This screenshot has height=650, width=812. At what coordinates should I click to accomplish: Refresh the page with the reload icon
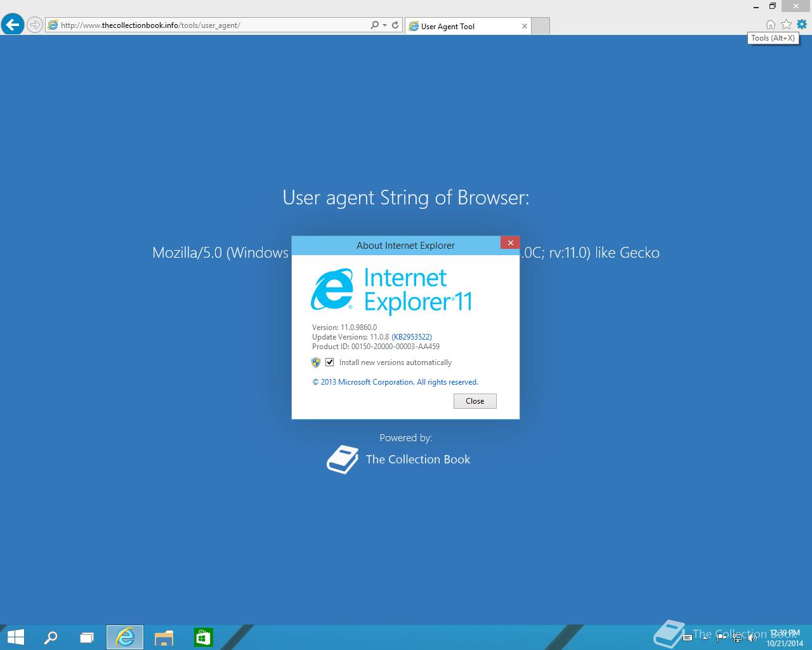(395, 25)
